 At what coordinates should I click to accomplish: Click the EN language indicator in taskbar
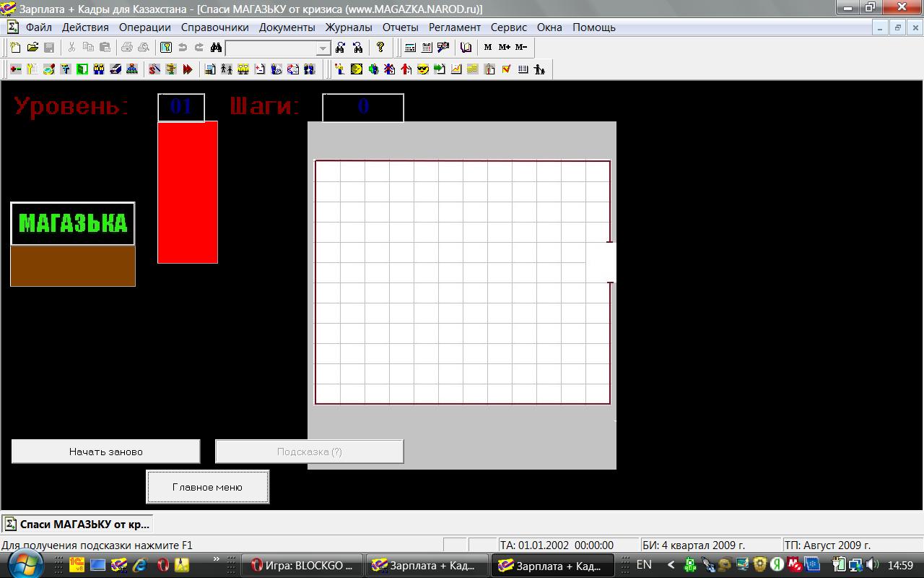point(644,565)
